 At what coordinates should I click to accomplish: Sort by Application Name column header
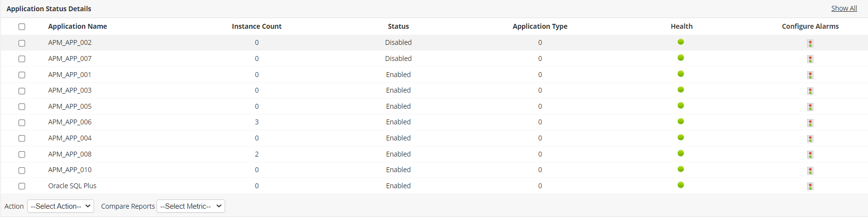77,26
